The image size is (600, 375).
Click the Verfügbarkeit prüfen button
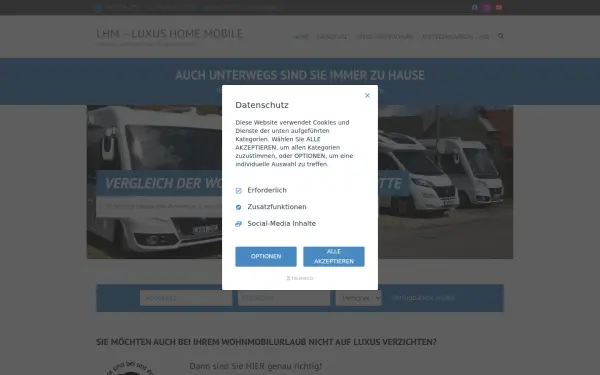(x=423, y=298)
